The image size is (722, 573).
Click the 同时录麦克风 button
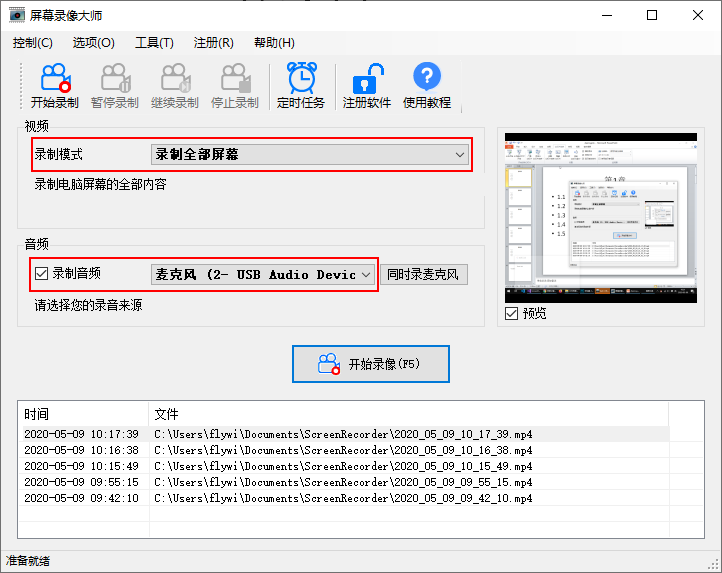click(424, 275)
